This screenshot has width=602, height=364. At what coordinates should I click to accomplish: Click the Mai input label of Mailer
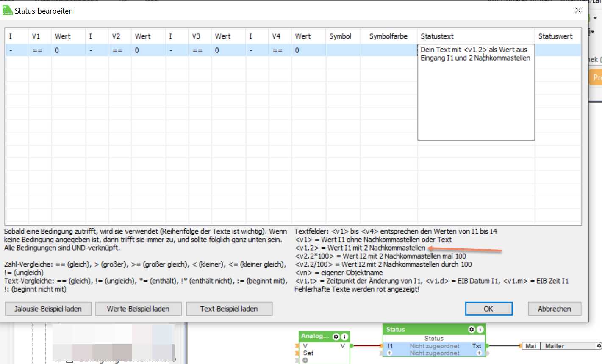(x=531, y=346)
